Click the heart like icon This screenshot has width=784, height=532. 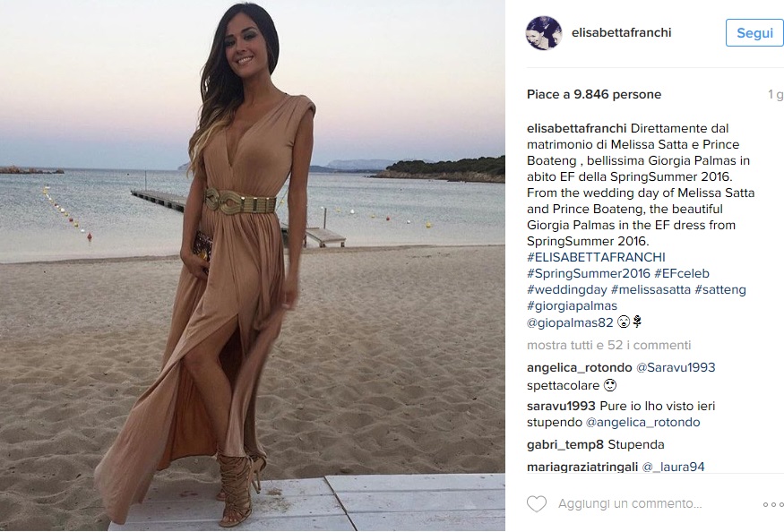(537, 503)
